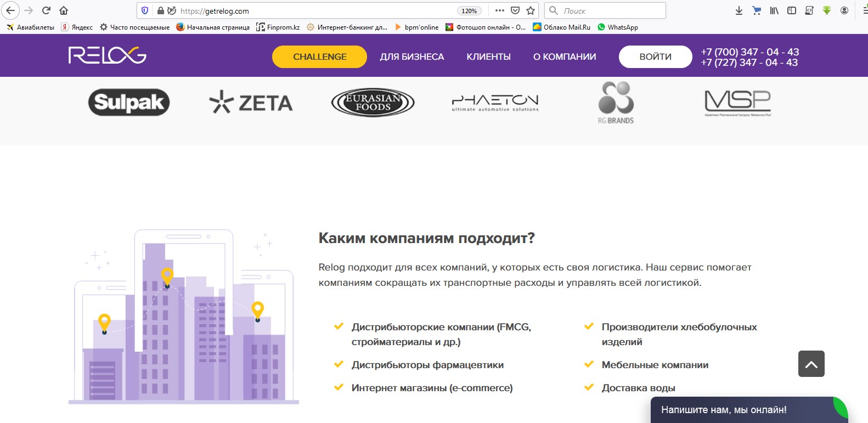The width and height of the screenshot is (868, 423).
Task: Click phone number +7 (727) 347-04-43
Action: point(749,63)
